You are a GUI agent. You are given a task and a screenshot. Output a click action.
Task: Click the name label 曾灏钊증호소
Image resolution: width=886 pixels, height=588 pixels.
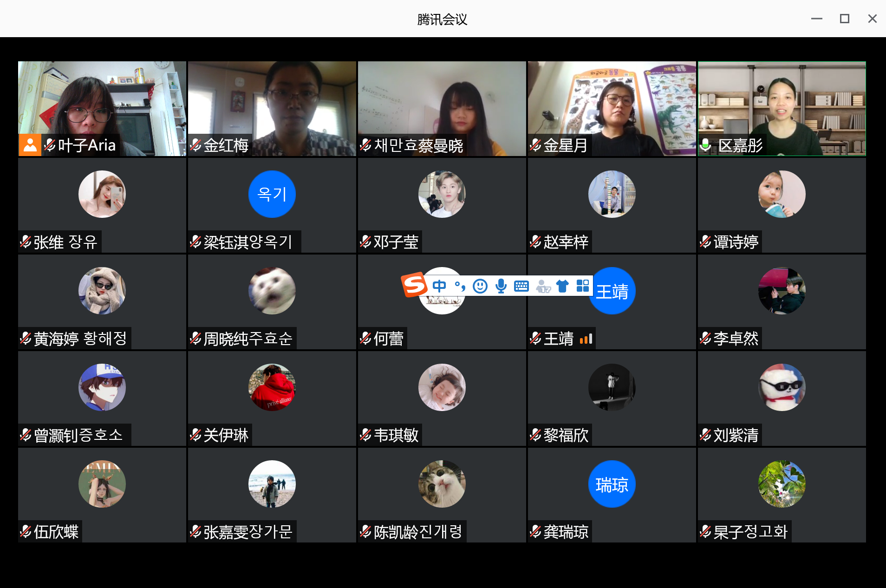coord(78,435)
